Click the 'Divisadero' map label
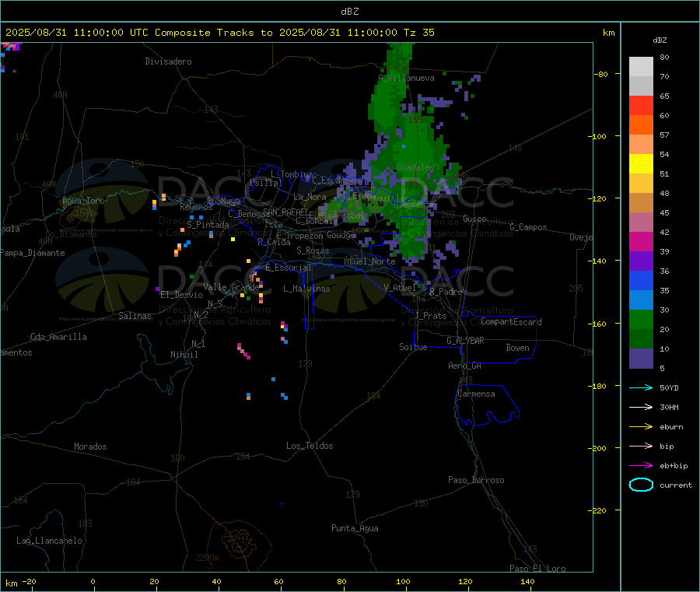This screenshot has height=592, width=700. [x=168, y=61]
